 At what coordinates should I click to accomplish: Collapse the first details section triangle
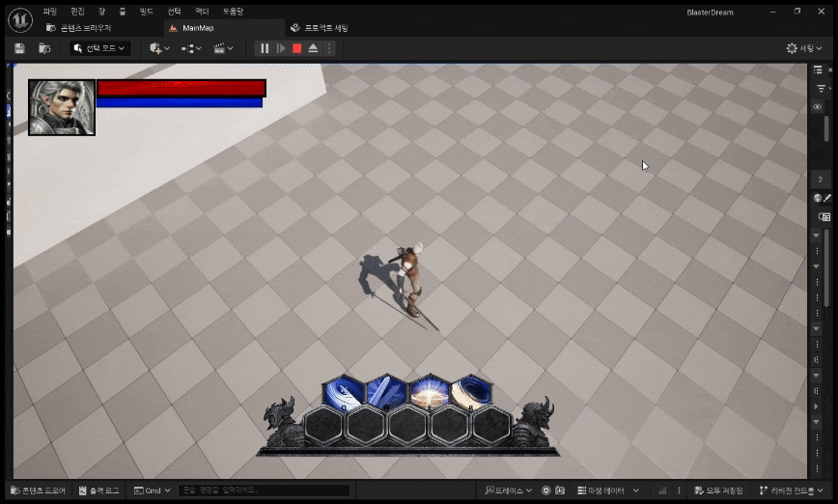(816, 236)
